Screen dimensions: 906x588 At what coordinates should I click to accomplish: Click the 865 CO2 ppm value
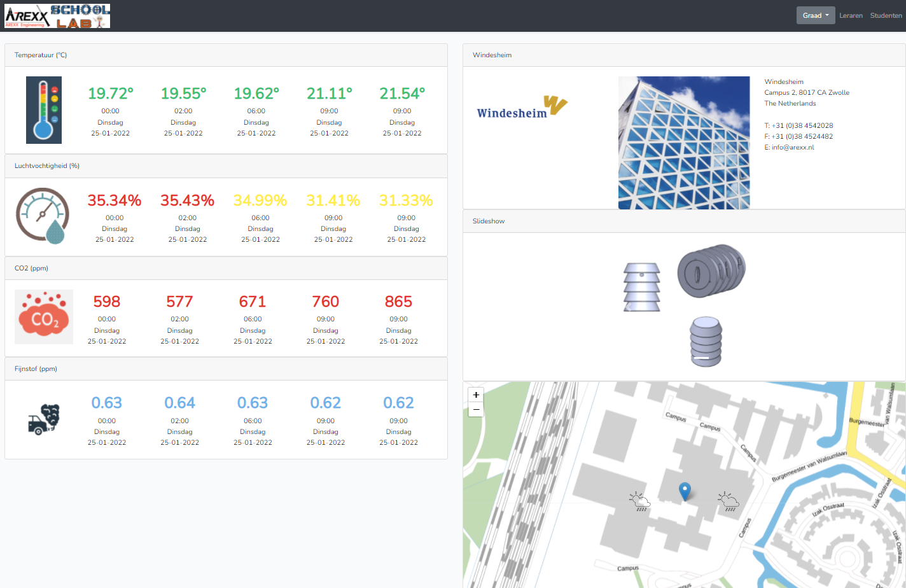click(x=398, y=302)
